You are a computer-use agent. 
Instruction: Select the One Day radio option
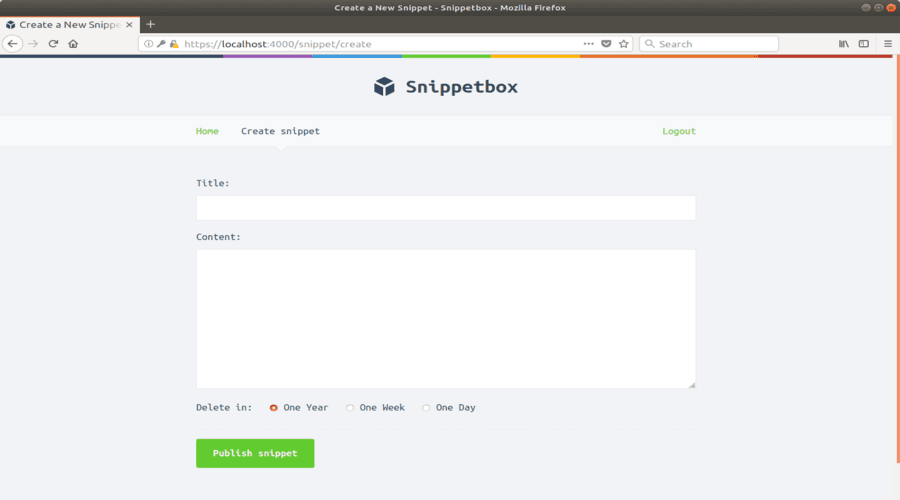pyautogui.click(x=426, y=408)
